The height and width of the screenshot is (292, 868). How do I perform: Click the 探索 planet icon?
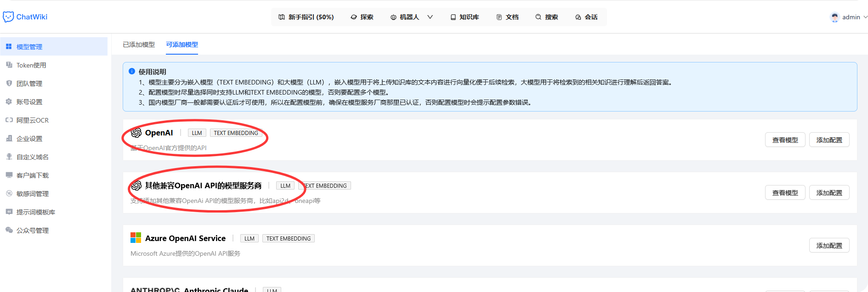[x=354, y=17]
